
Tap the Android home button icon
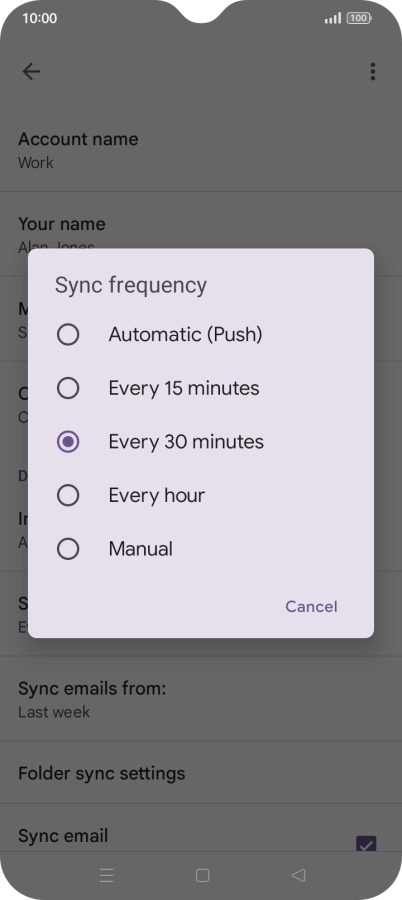(x=202, y=875)
